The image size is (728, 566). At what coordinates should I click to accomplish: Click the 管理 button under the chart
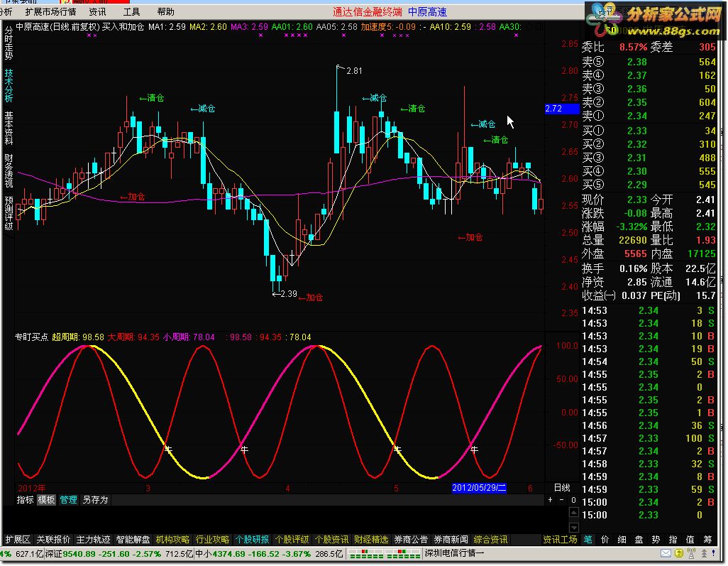coord(68,500)
